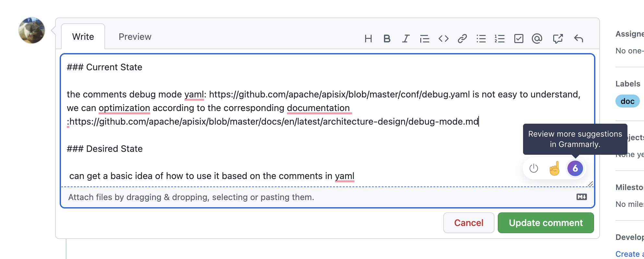Insert a heading in the comment
644x259 pixels.
[369, 39]
